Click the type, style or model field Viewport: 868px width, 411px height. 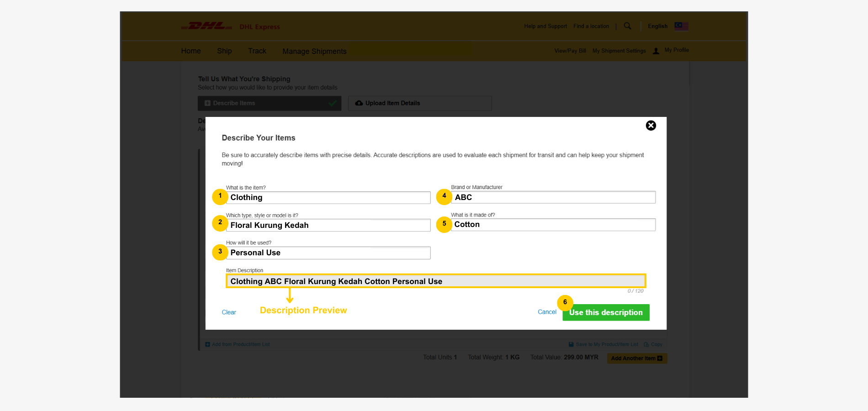point(328,225)
